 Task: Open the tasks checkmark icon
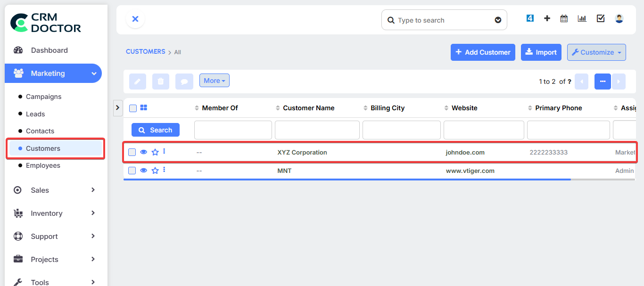(x=601, y=19)
